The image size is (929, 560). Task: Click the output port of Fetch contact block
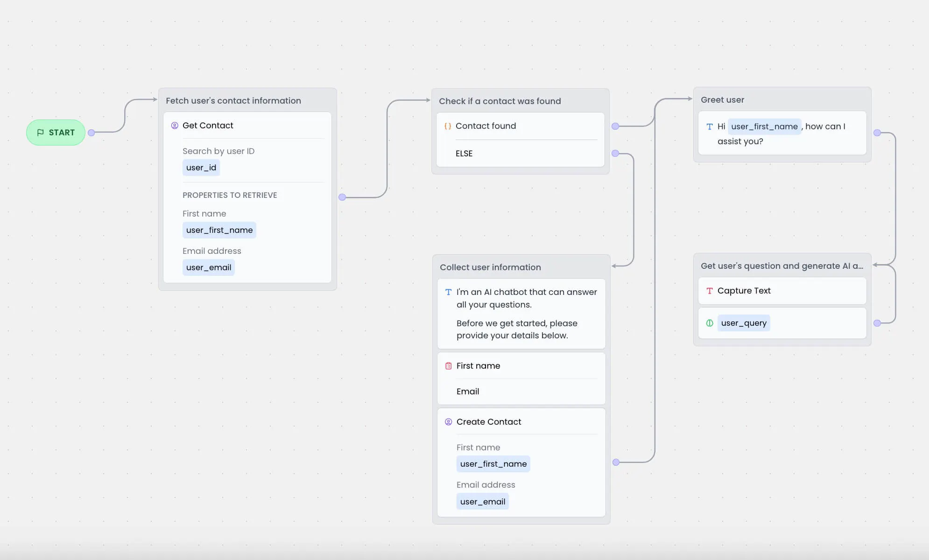342,197
